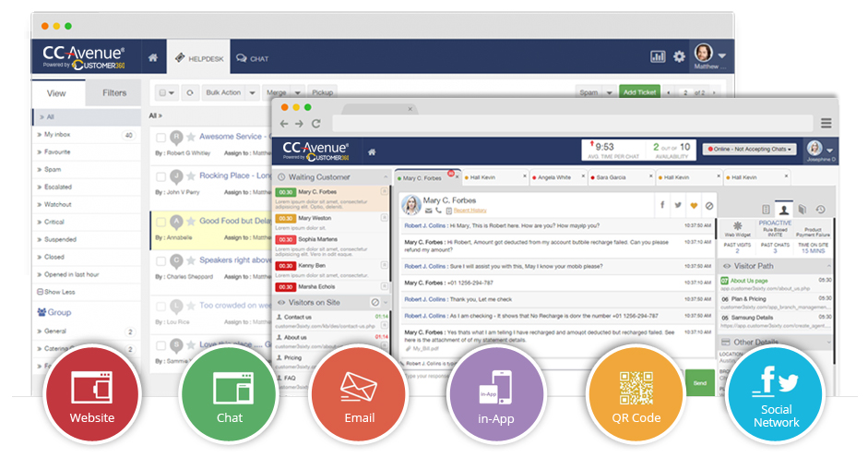This screenshot has width=868, height=458.
Task: Star the Rocking Place ticket
Action: click(x=190, y=175)
